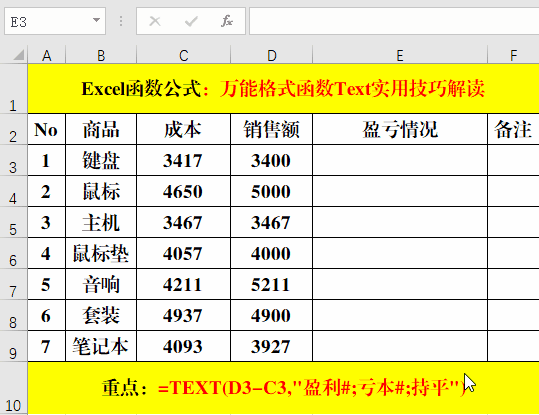Select row 3 header

(x=13, y=160)
